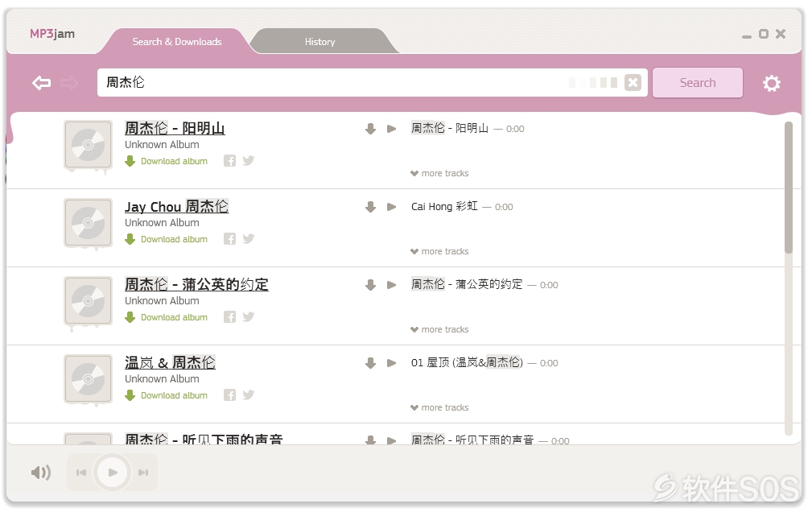Image resolution: width=812 pixels, height=512 pixels.
Task: Click the Search button
Action: pos(698,82)
